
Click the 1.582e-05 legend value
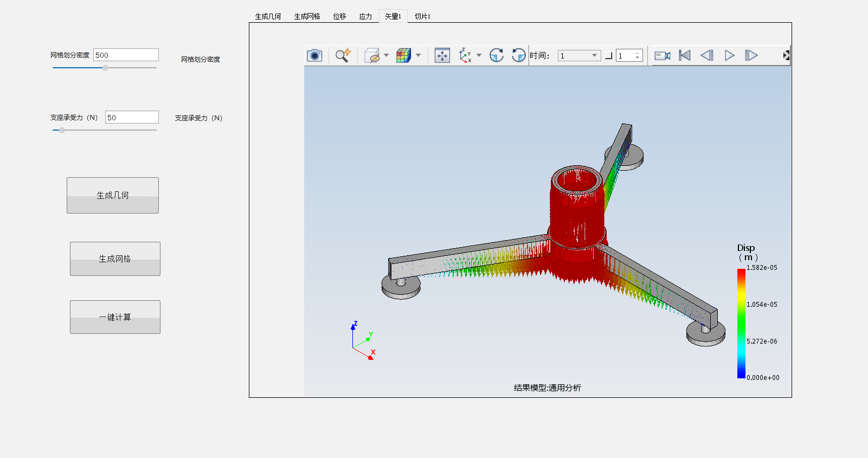pyautogui.click(x=762, y=268)
